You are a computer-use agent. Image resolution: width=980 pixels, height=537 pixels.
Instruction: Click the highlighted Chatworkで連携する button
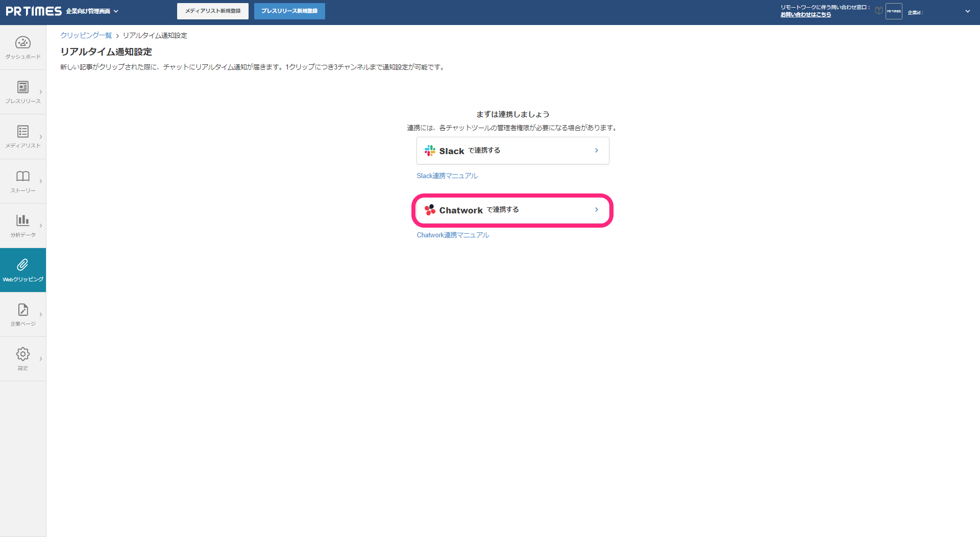tap(512, 210)
